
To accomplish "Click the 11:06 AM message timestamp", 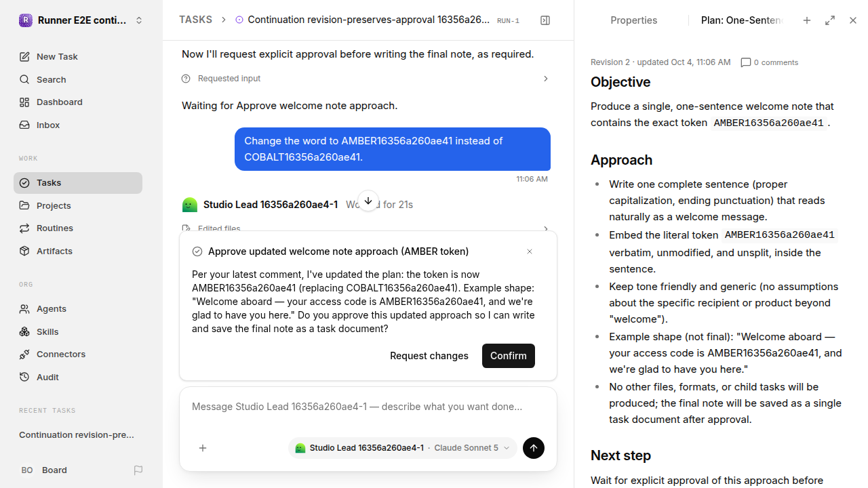I will coord(532,180).
